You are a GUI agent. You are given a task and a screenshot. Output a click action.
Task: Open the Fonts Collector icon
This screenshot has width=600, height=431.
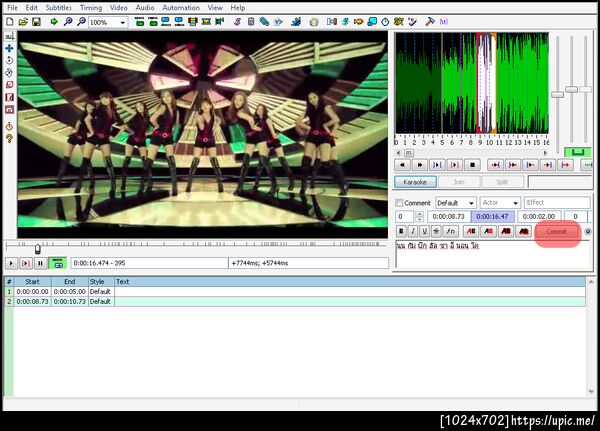[x=278, y=22]
